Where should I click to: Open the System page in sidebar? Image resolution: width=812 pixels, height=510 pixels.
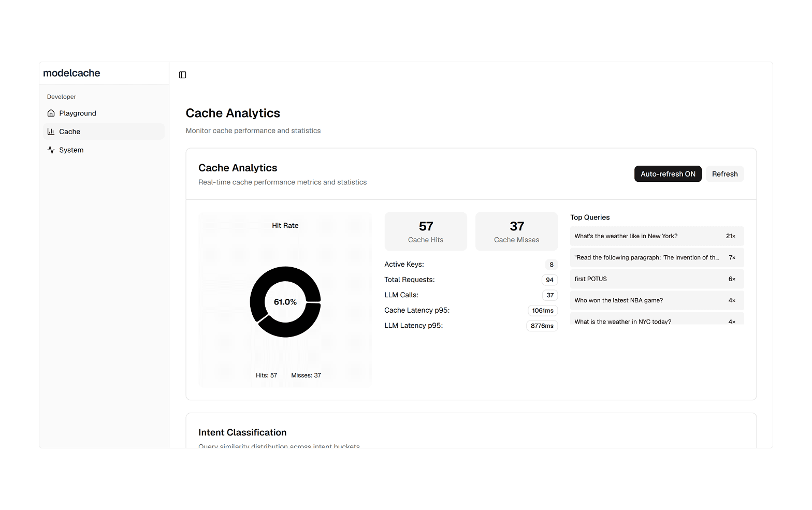pos(104,150)
